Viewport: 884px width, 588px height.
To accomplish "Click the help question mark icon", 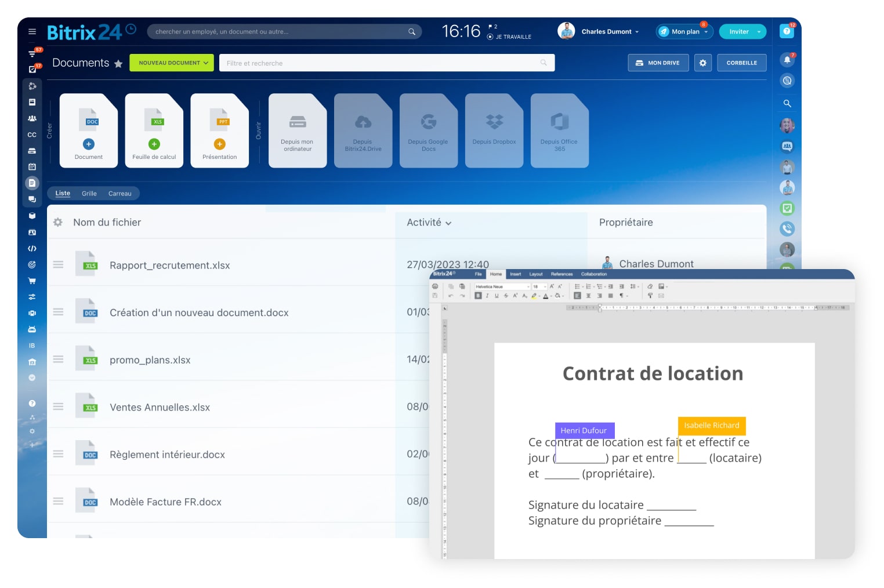I will (787, 31).
